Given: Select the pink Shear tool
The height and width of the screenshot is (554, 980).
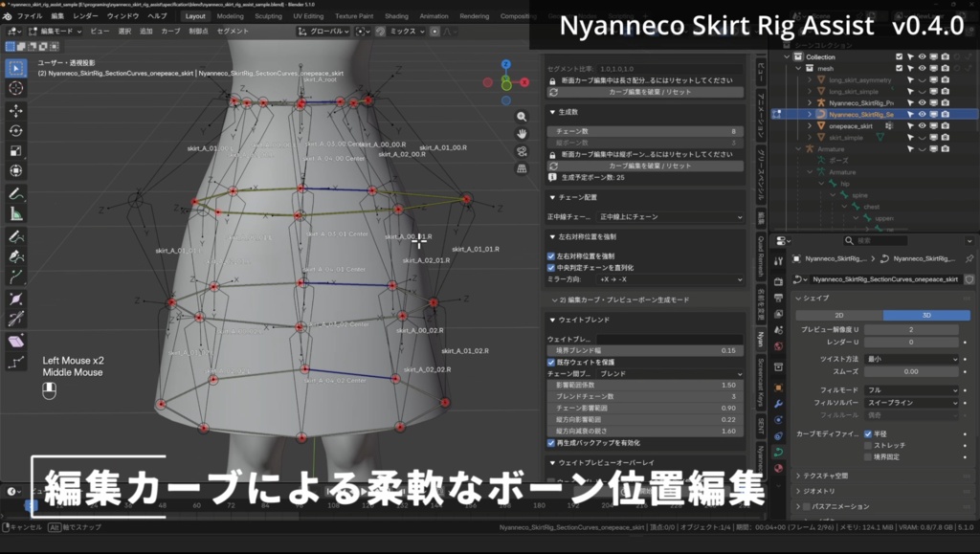Looking at the screenshot, I should click(16, 341).
